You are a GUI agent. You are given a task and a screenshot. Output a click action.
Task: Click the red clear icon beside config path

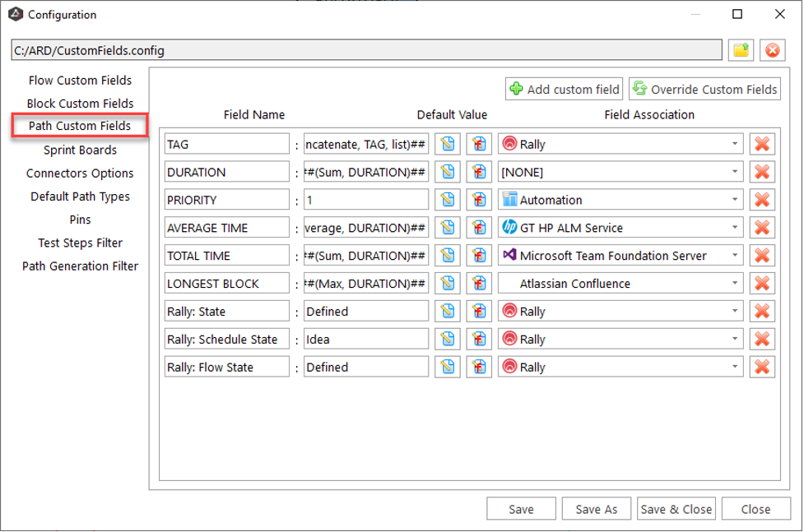pyautogui.click(x=772, y=50)
